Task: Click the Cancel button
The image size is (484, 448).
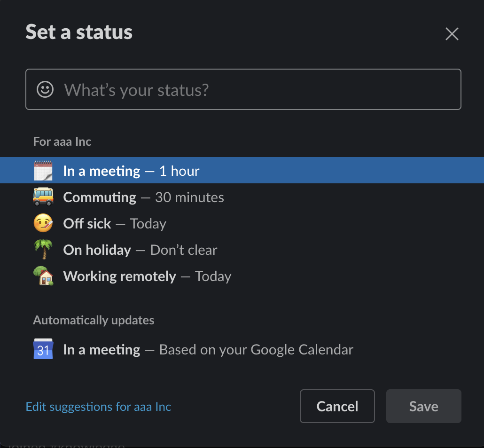Action: tap(337, 406)
